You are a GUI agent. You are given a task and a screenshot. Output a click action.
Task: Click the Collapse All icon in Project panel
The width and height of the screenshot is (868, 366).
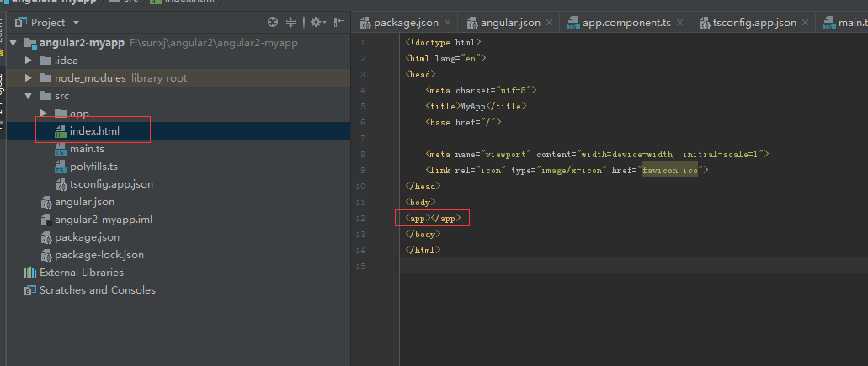[x=290, y=22]
